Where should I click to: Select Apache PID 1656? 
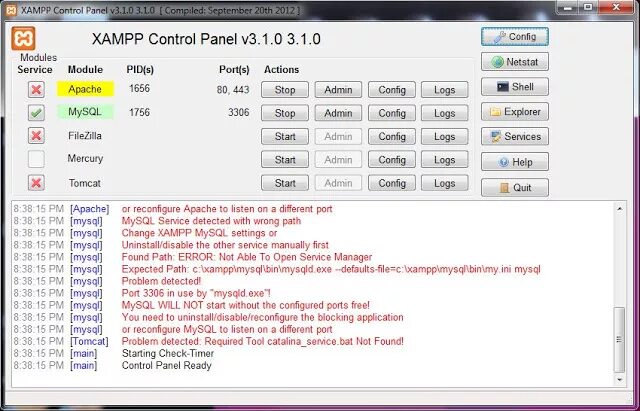click(x=139, y=89)
